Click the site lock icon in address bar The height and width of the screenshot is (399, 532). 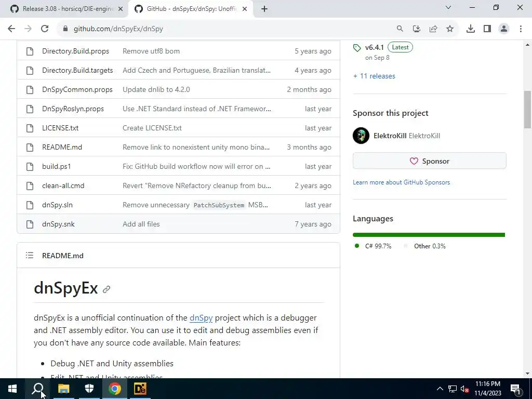coord(65,29)
